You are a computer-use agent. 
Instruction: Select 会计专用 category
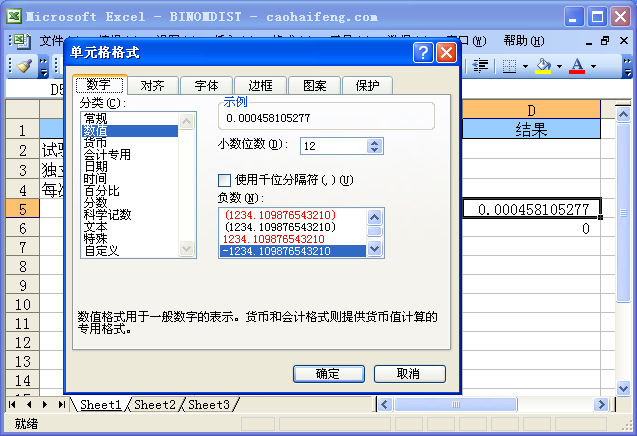130,154
